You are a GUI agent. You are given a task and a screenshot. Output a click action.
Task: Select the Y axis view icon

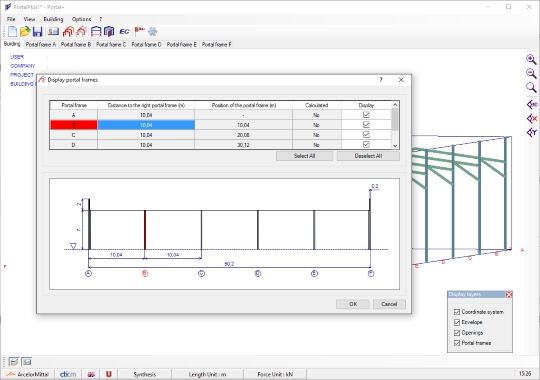click(532, 132)
